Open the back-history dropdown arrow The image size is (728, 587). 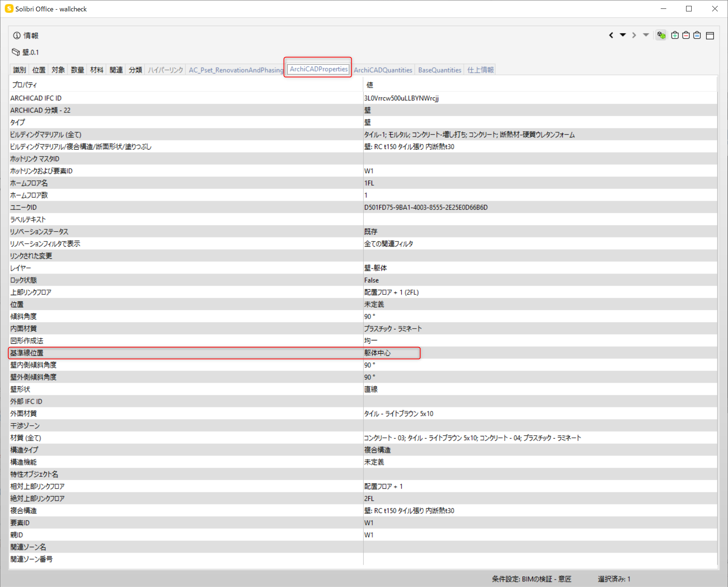coord(623,35)
